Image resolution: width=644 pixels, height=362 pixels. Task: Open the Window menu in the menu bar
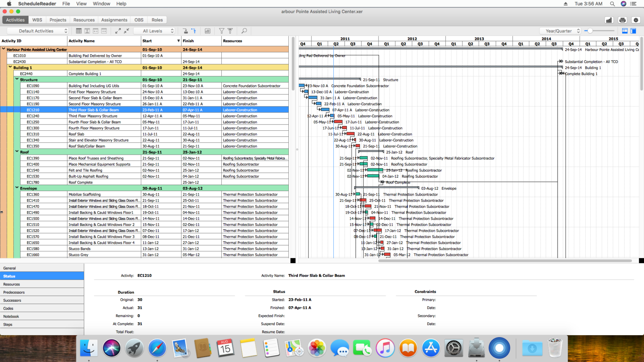click(x=101, y=4)
